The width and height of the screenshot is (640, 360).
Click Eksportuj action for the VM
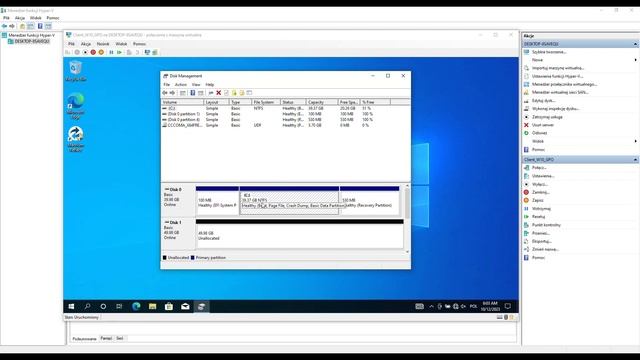click(x=542, y=241)
